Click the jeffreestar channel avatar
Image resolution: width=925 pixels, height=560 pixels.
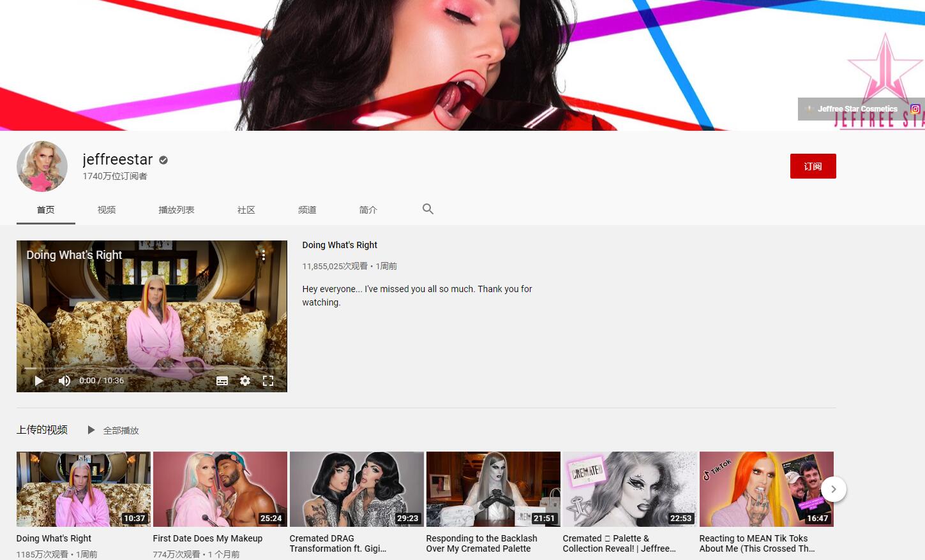pyautogui.click(x=42, y=166)
